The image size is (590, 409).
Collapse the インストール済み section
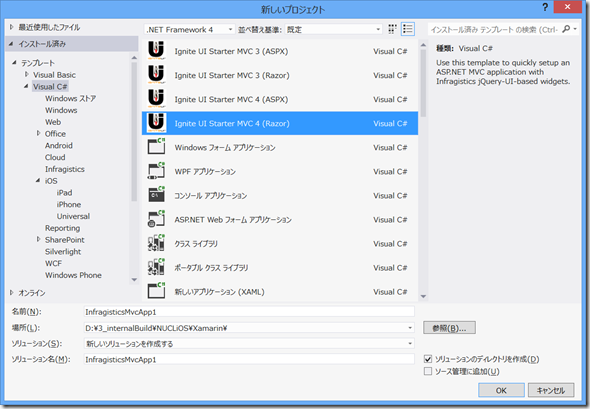(11, 44)
